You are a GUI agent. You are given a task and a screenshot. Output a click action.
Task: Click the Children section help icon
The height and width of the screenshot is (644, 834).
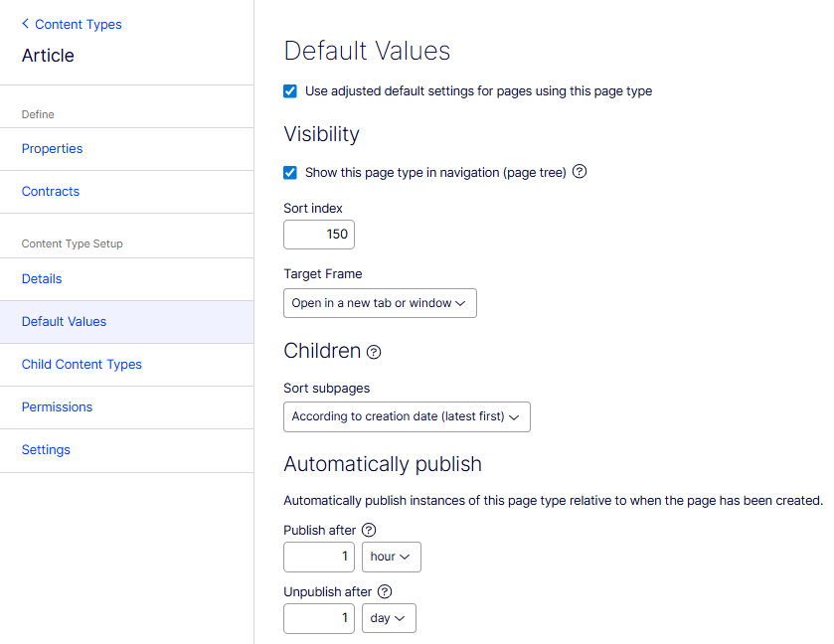pos(374,352)
